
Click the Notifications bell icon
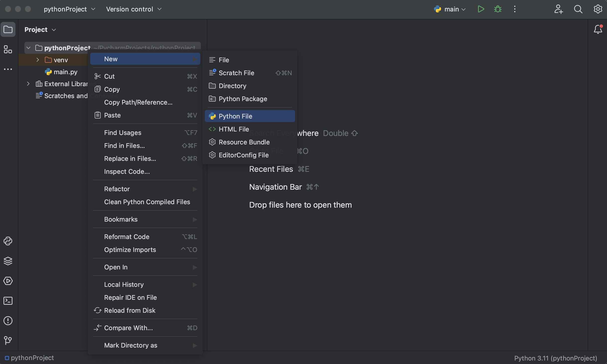(x=598, y=29)
